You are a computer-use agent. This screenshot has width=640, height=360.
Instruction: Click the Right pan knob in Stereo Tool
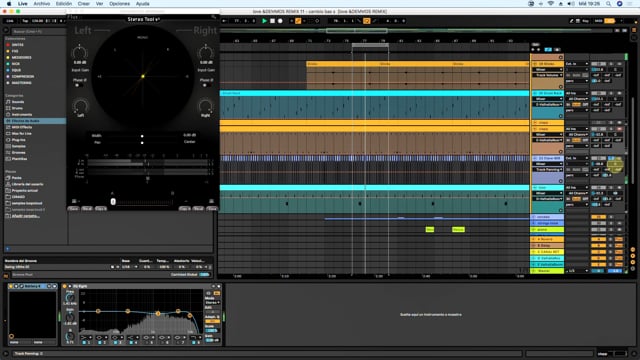205,106
